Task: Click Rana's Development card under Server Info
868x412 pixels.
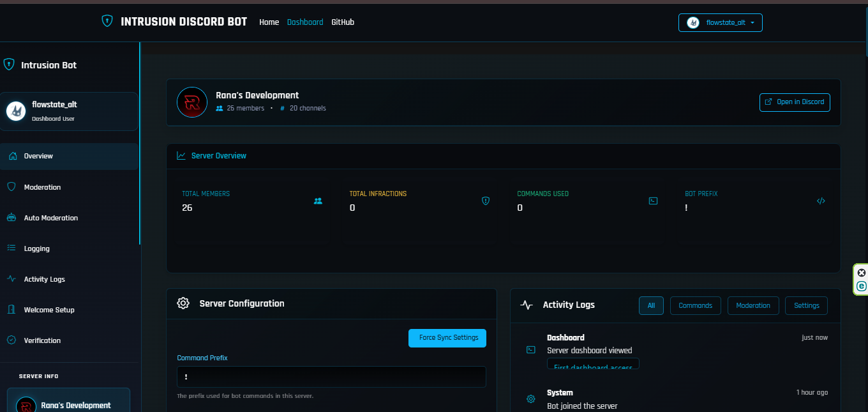Action: [68, 401]
